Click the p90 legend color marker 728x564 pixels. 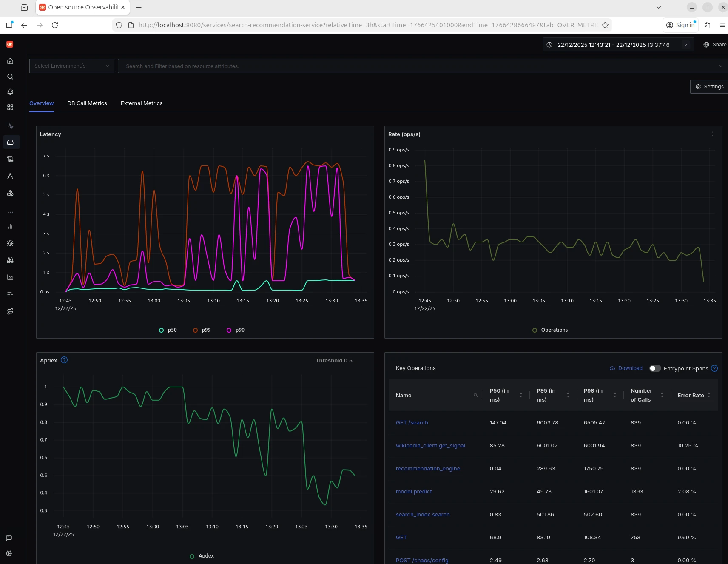(229, 330)
